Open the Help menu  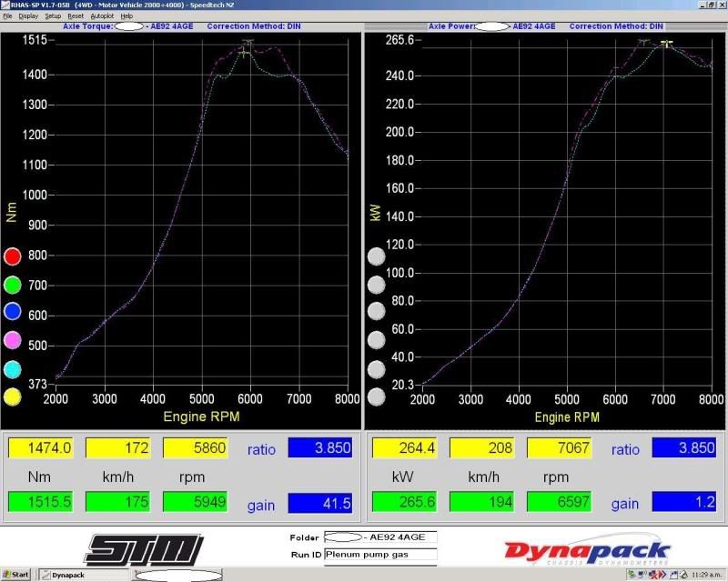126,15
